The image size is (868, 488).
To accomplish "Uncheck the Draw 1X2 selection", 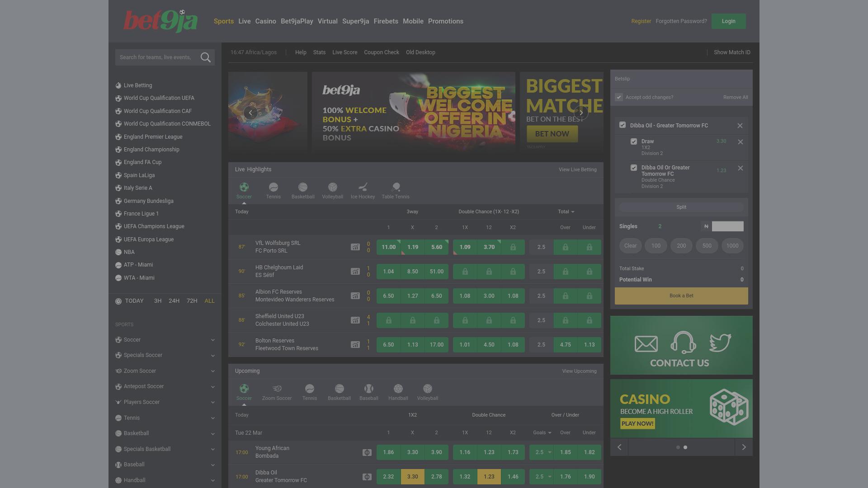I will pyautogui.click(x=634, y=141).
